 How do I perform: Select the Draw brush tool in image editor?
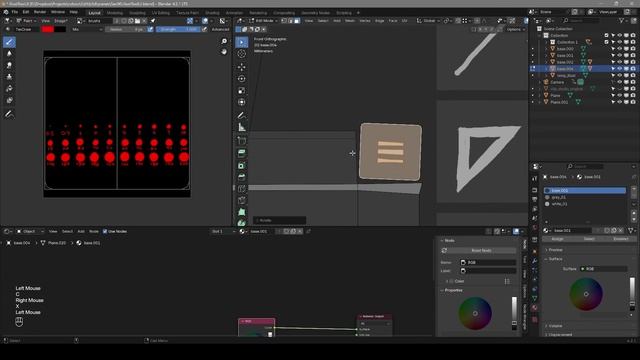click(9, 42)
